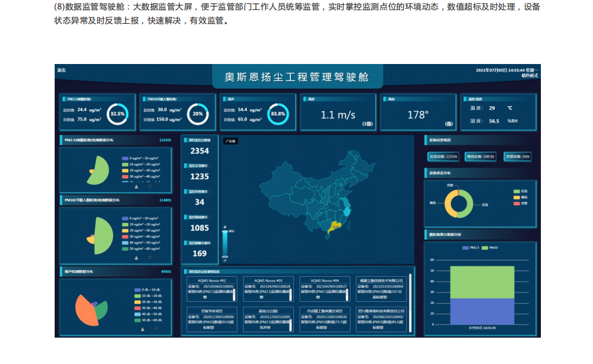The height and width of the screenshot is (364, 593).
Task: Click the cyan bar of the map value slider
Action: pyautogui.click(x=225, y=244)
